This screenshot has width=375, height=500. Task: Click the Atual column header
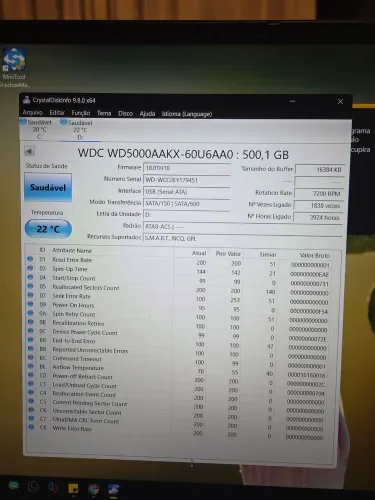pyautogui.click(x=199, y=253)
